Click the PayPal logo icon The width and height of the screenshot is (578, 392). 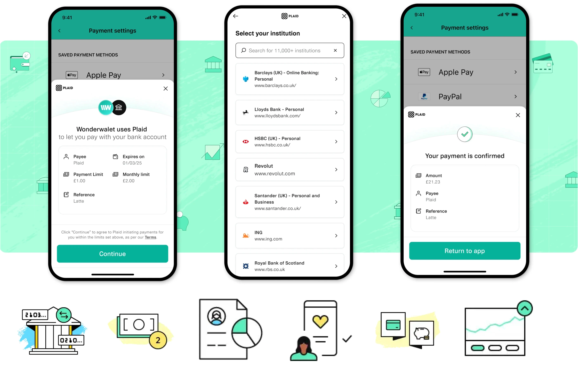point(424,96)
